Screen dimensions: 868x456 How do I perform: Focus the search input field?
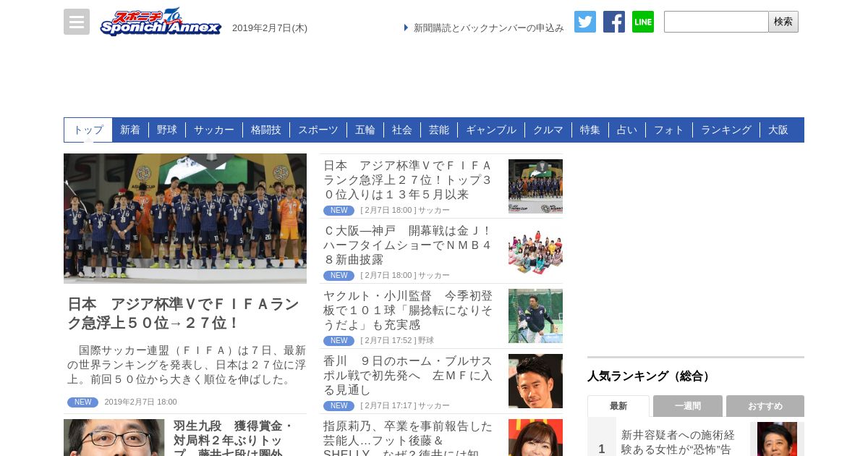click(x=716, y=22)
